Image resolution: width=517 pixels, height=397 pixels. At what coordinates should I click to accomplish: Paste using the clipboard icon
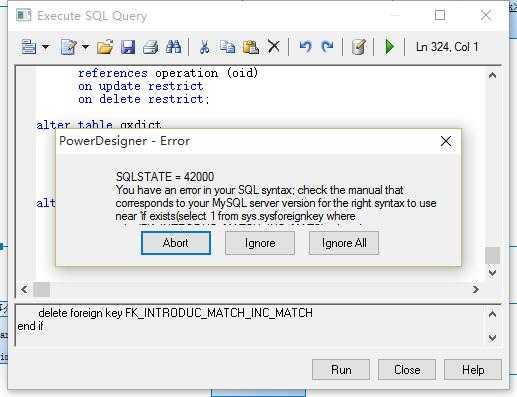[251, 47]
